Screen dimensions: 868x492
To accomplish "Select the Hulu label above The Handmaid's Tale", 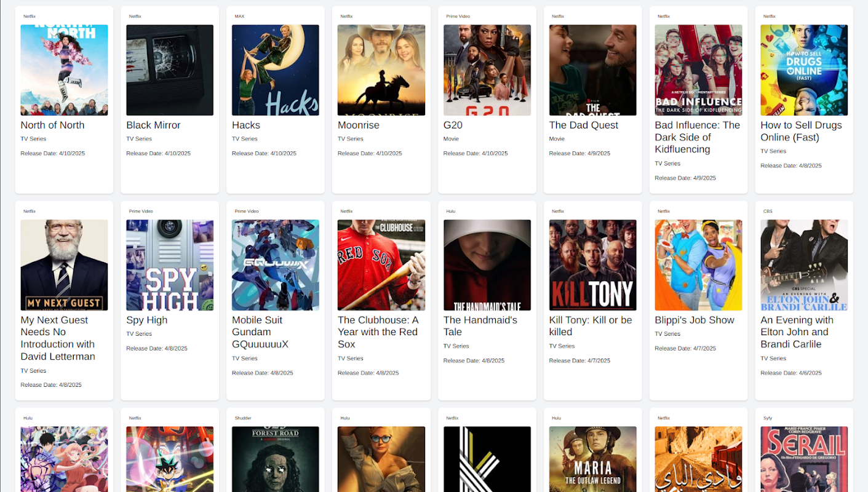I will coord(451,212).
